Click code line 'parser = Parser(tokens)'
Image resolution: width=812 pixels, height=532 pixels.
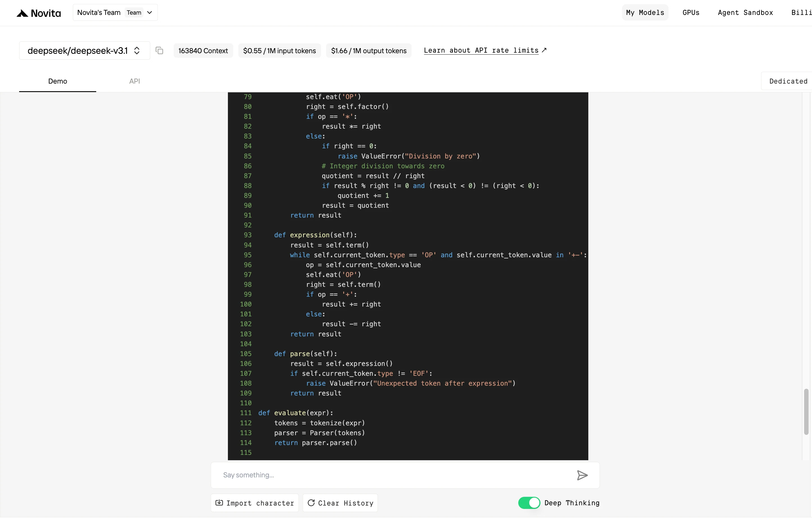click(320, 433)
